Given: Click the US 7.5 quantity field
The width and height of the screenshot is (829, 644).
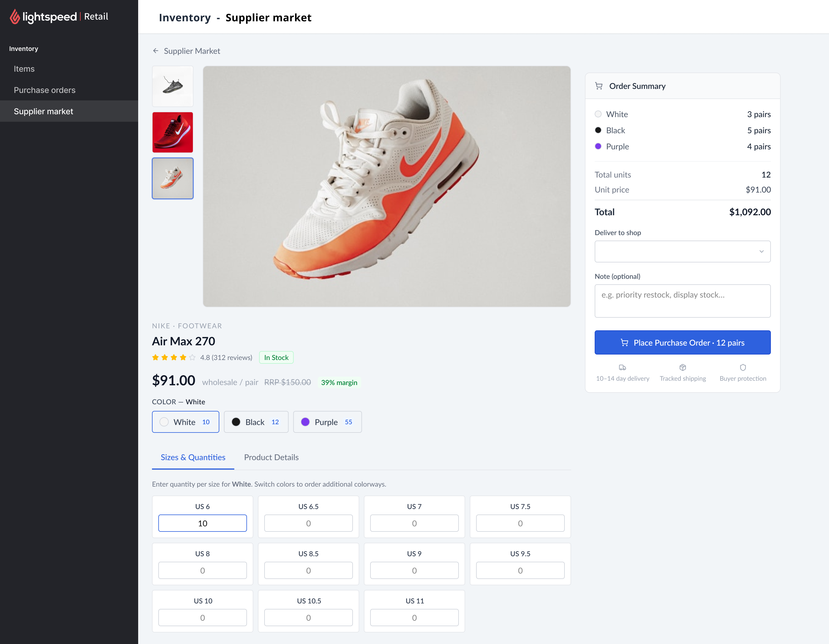Looking at the screenshot, I should (520, 523).
